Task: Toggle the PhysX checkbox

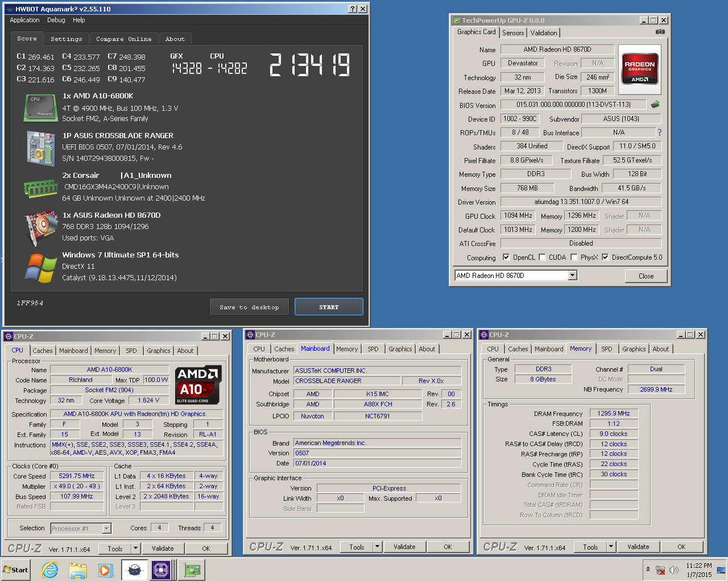Action: [574, 257]
